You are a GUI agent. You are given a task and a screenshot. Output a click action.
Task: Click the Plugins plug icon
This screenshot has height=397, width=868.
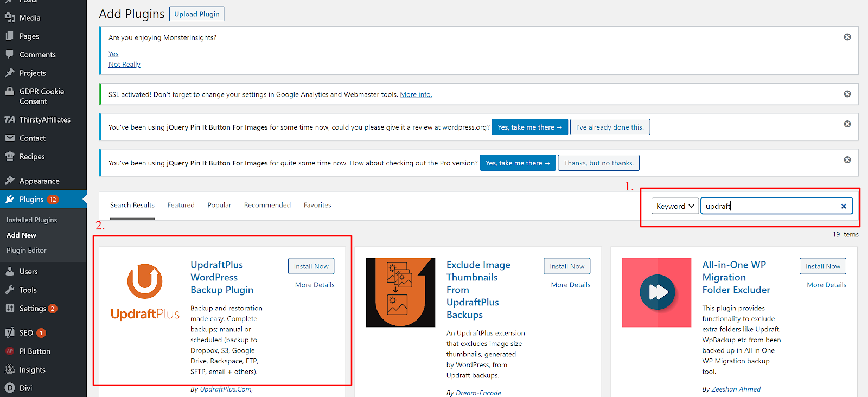click(10, 200)
